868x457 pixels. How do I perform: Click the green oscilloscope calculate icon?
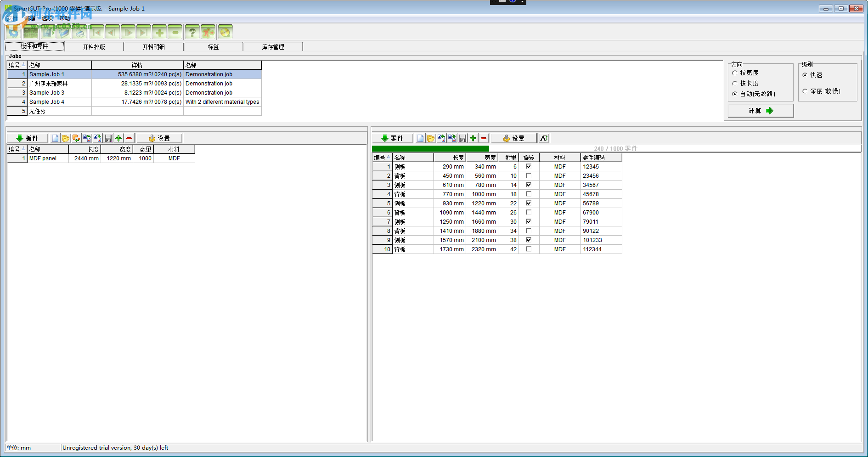(31, 32)
